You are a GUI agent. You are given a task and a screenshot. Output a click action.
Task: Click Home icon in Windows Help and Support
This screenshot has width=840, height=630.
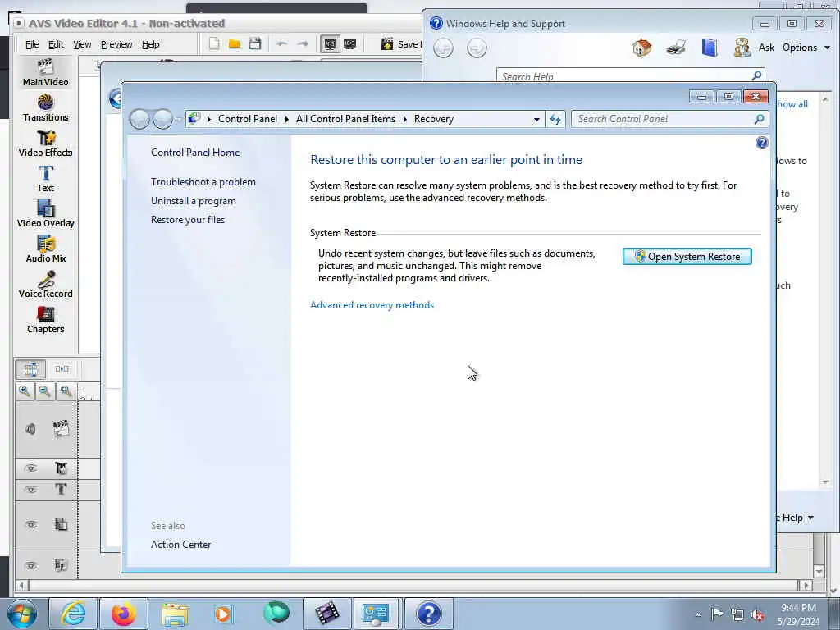point(641,48)
